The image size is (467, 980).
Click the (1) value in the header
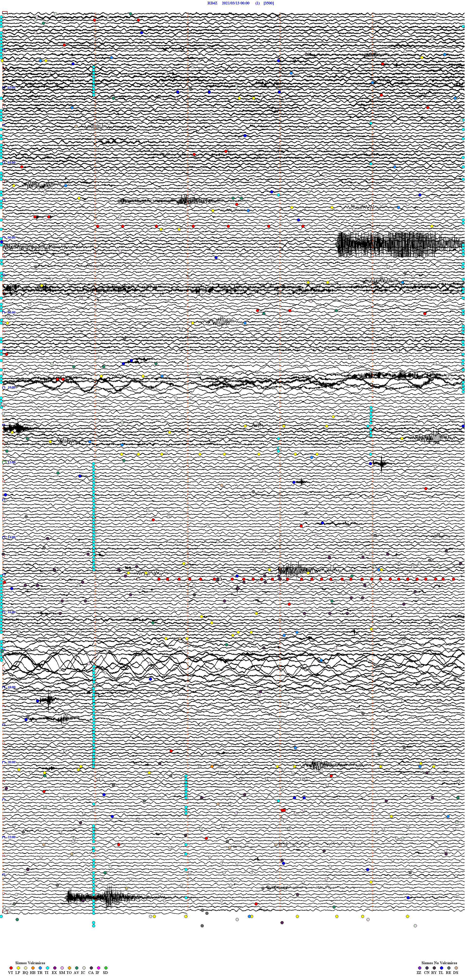258,3
